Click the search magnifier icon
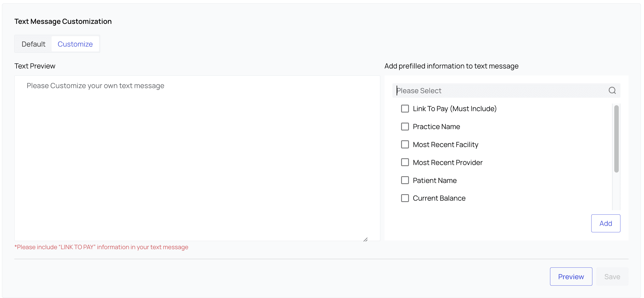Screen dimensions: 644x298 [x=612, y=90]
